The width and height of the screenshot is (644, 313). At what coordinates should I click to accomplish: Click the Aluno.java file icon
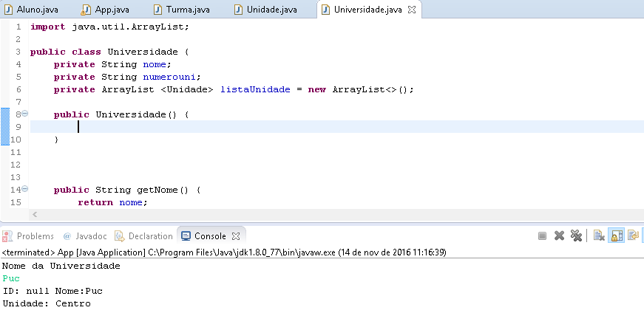[x=8, y=10]
